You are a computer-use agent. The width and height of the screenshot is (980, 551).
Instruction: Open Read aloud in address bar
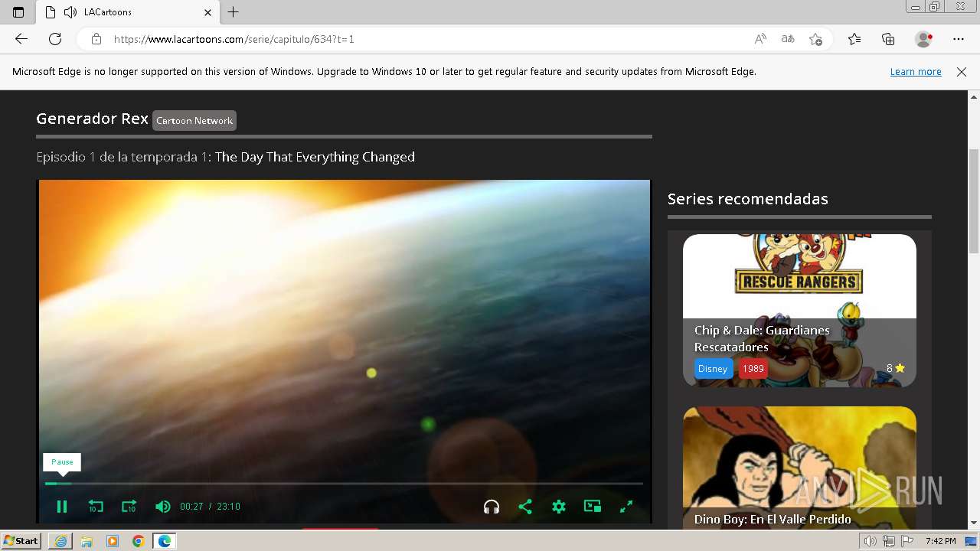[x=760, y=39]
